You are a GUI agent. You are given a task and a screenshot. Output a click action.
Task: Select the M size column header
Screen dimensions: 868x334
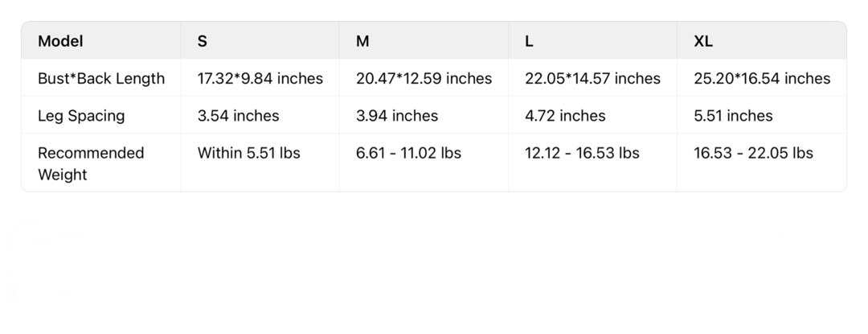[362, 41]
